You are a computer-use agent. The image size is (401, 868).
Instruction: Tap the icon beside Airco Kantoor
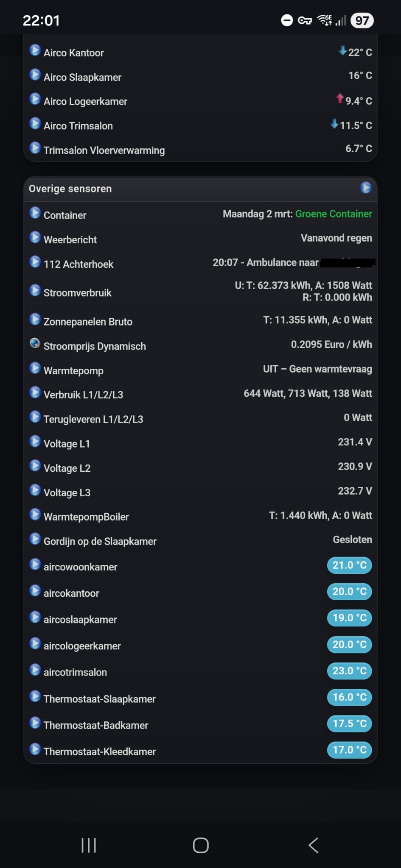pyautogui.click(x=35, y=50)
